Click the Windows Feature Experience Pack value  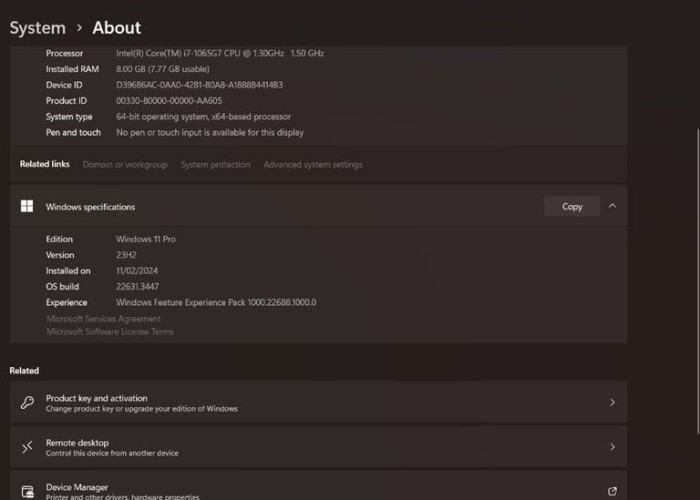coord(216,303)
